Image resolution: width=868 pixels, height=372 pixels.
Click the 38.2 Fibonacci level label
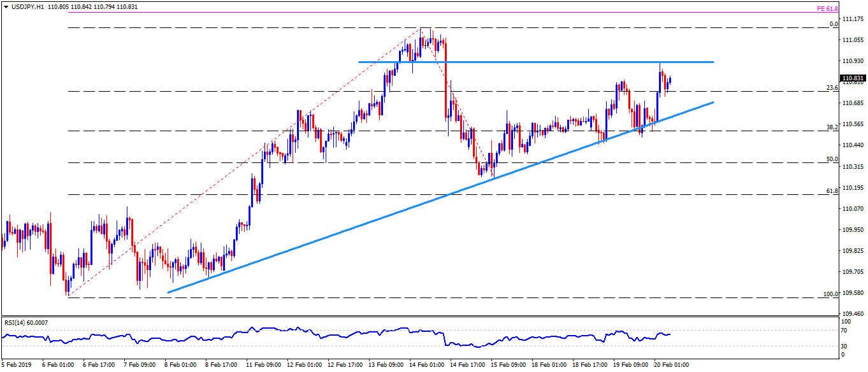[831, 127]
